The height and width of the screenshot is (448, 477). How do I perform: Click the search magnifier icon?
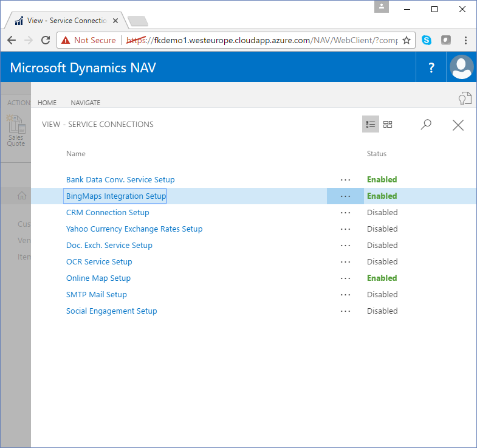tap(426, 124)
